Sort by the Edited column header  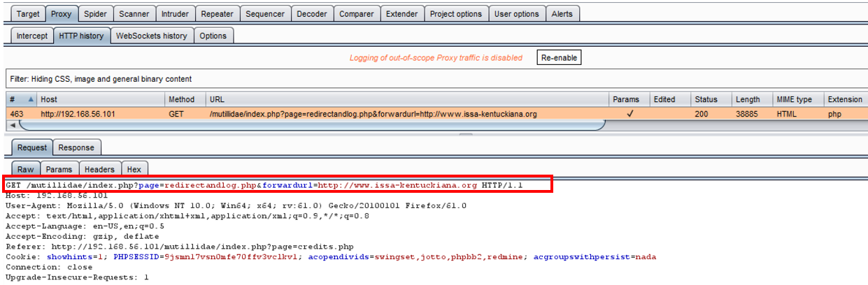click(669, 99)
